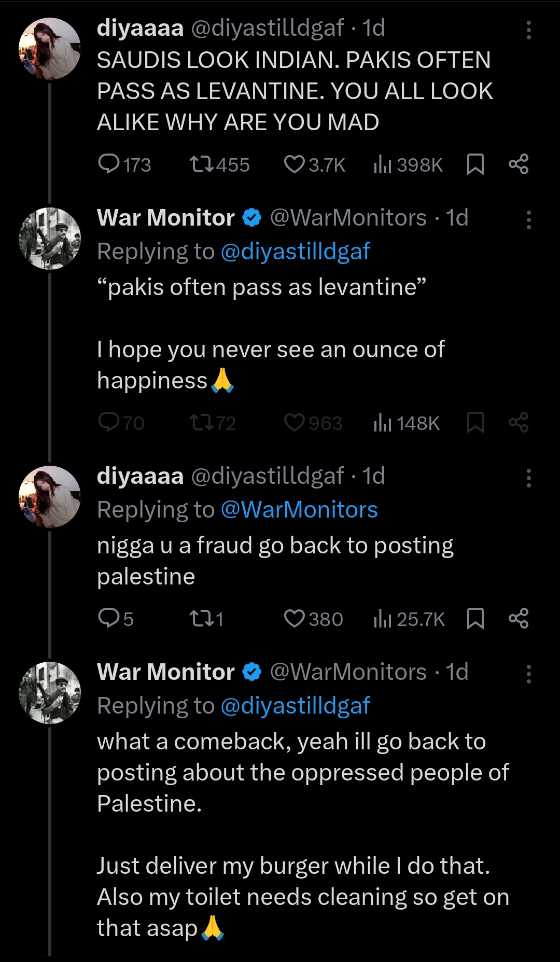
Task: Open more options for diyaaaa's first post
Action: pyautogui.click(x=528, y=30)
